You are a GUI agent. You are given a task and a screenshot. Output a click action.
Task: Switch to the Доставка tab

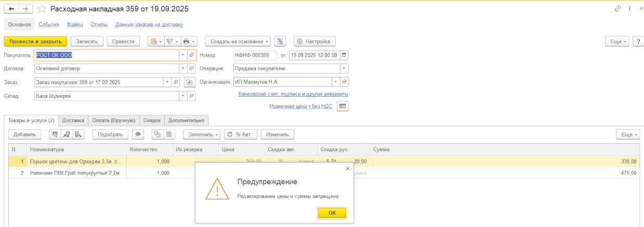tap(73, 120)
